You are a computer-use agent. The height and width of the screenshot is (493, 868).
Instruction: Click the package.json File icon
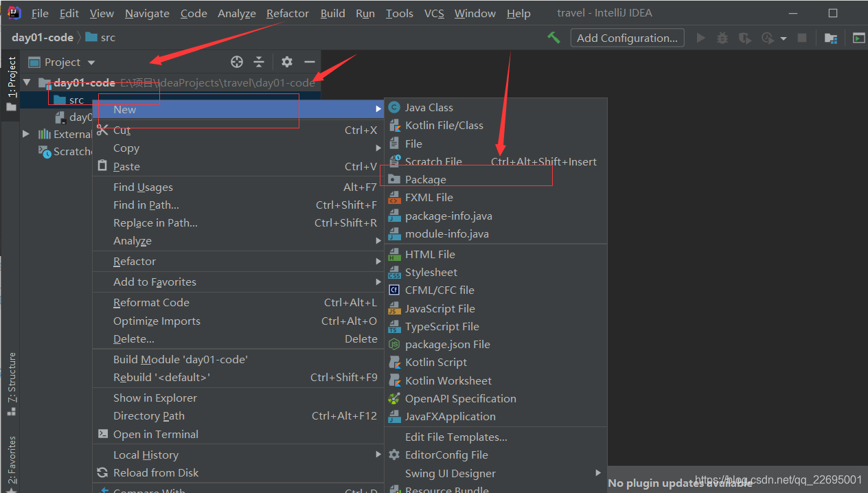tap(394, 345)
